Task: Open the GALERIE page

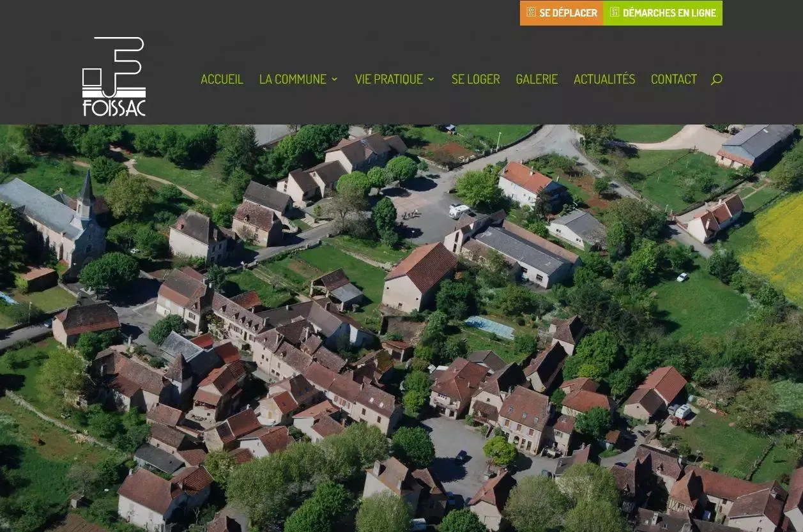Action: coord(537,79)
